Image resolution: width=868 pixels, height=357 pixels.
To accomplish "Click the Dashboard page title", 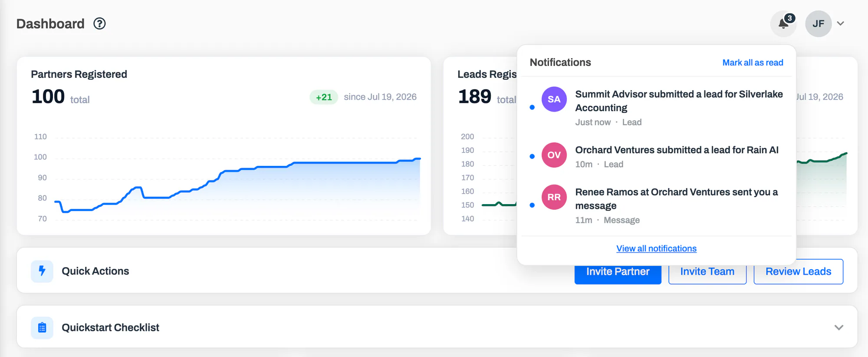I will 50,23.
